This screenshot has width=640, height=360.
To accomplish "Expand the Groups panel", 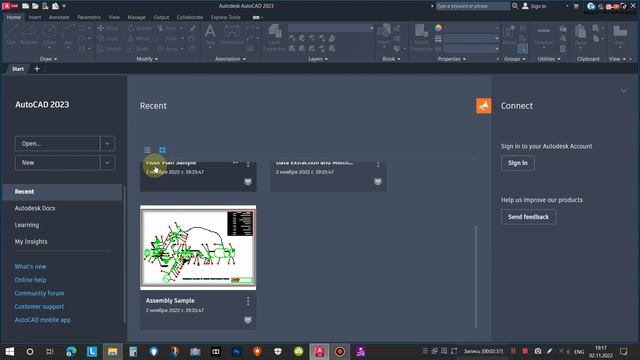I will 515,59.
